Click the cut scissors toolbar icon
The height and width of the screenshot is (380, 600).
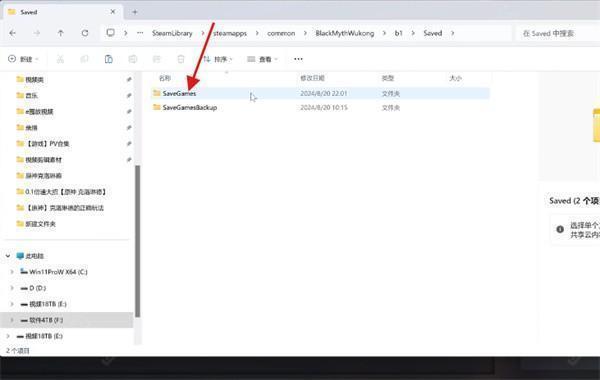coord(60,59)
